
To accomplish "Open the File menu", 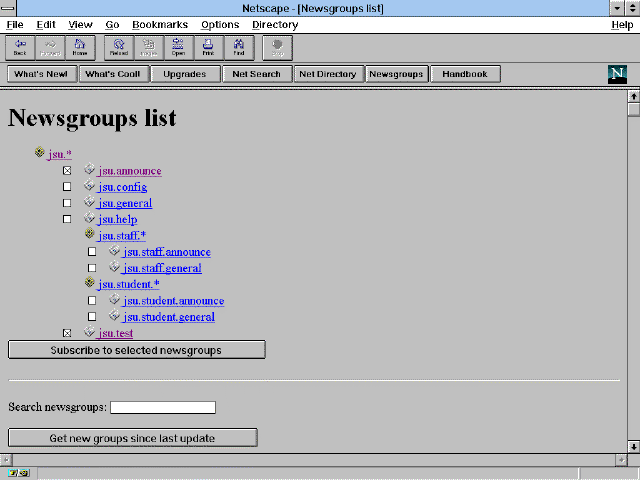I will [15, 25].
